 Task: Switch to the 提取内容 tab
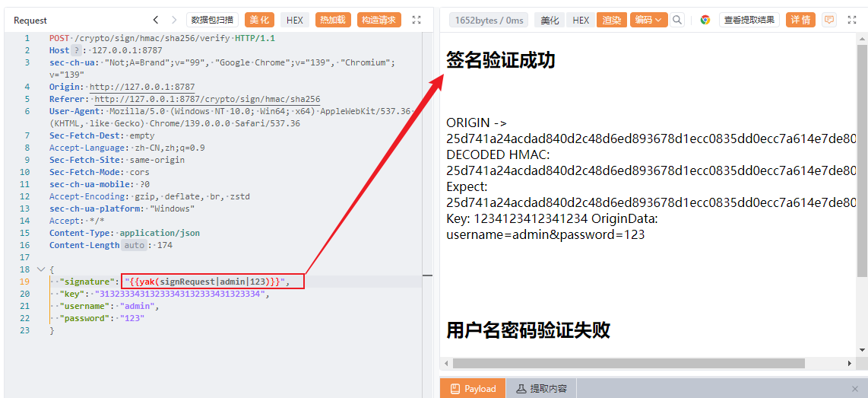tap(541, 389)
